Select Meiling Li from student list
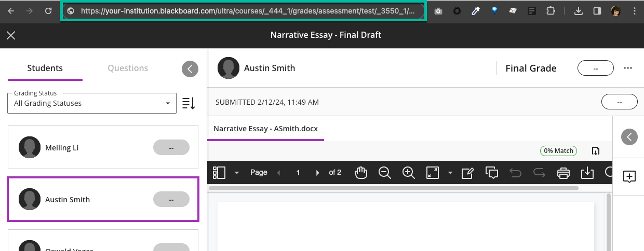644x251 pixels. click(103, 148)
